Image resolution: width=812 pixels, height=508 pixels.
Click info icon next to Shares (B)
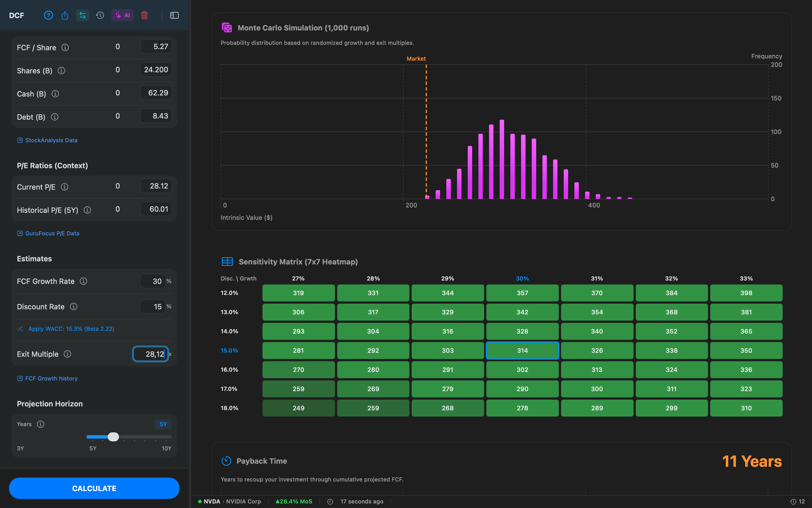pyautogui.click(x=61, y=71)
